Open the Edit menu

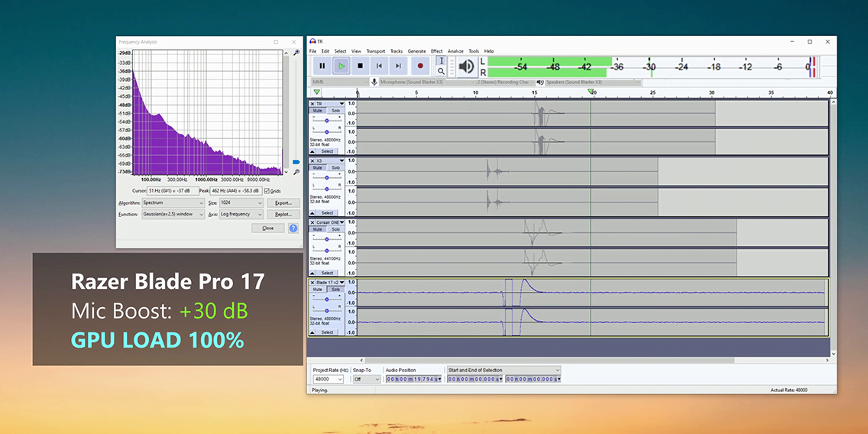coord(325,51)
